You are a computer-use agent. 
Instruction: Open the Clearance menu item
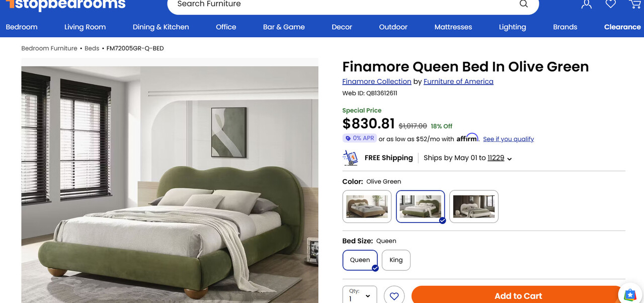622,27
